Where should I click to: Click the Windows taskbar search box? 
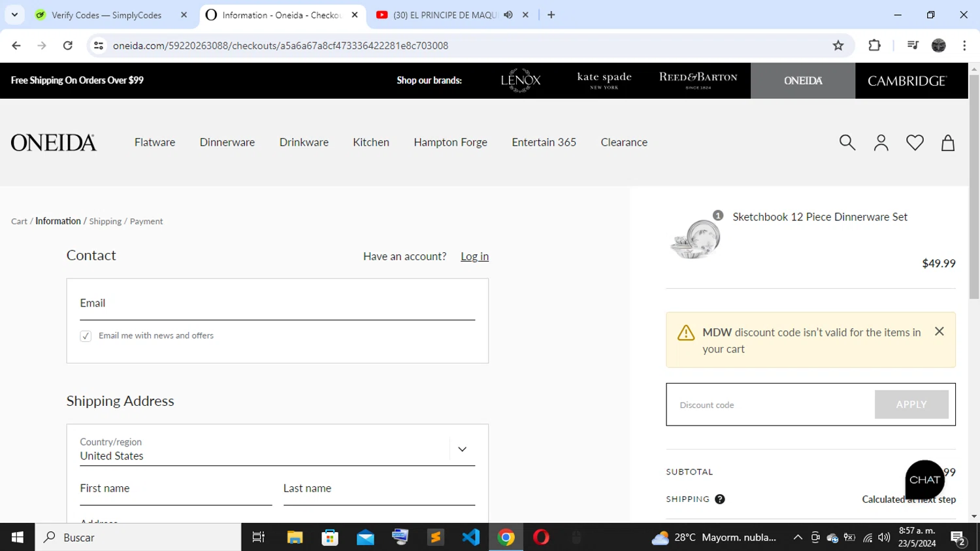pyautogui.click(x=139, y=537)
